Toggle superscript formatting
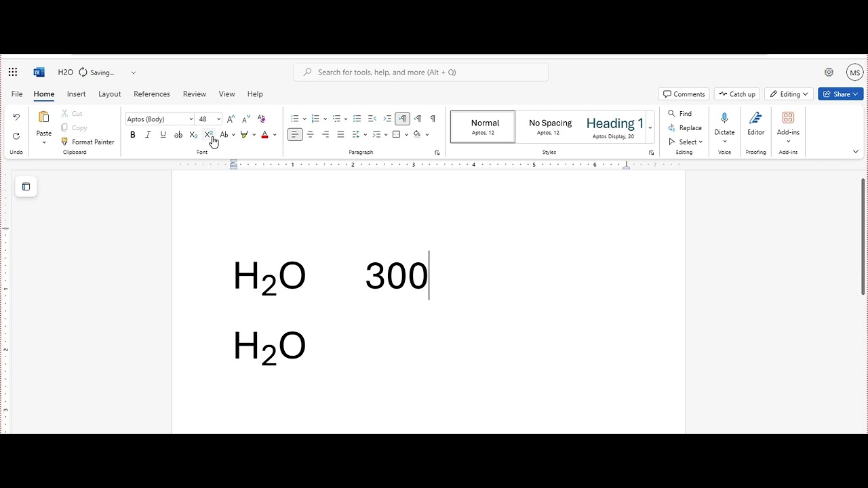 (209, 135)
